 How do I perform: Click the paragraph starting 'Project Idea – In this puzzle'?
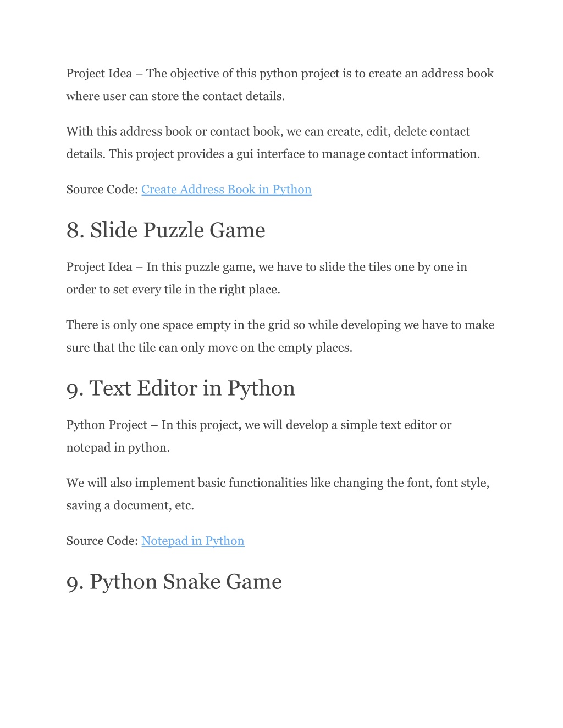[x=267, y=267]
